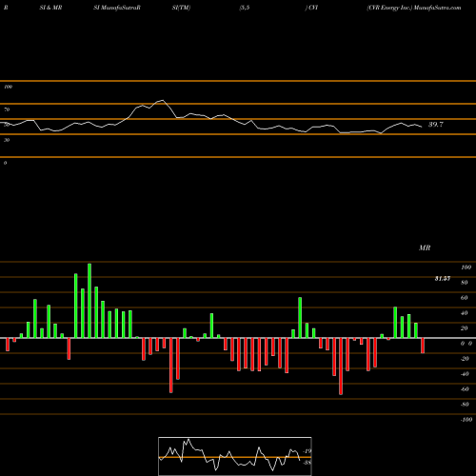Click the -40 label on the MR axis

click(x=465, y=374)
